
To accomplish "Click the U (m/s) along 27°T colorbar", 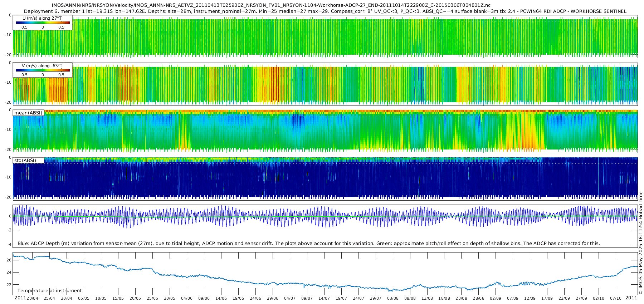I will click(43, 23).
